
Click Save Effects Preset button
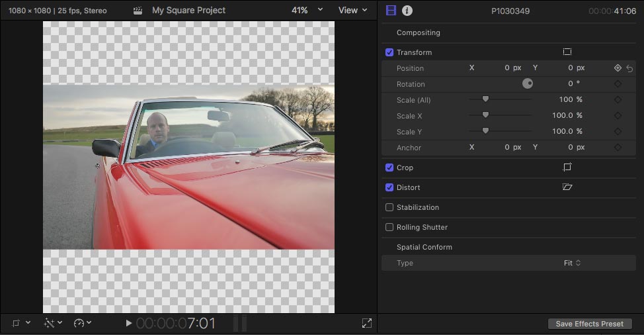tap(590, 324)
